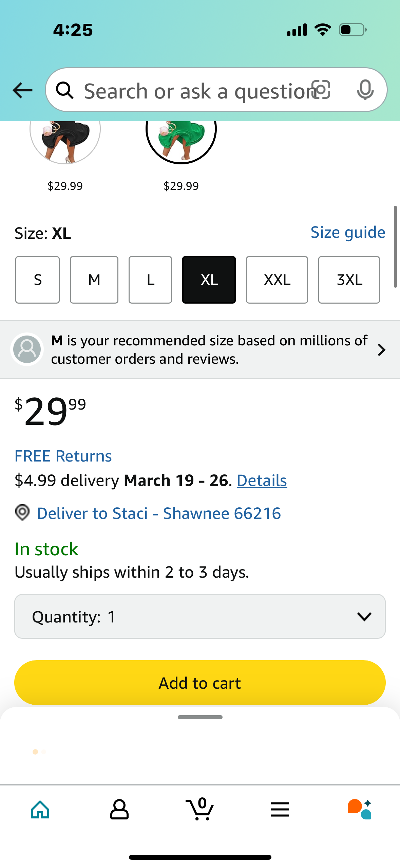
Task: Launch the Rufus AI assistant icon
Action: [360, 809]
